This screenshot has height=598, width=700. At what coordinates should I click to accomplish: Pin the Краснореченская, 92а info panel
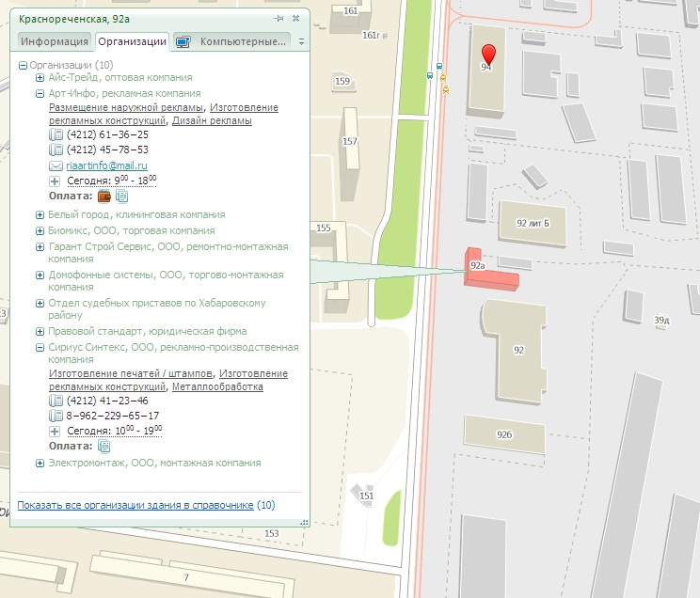278,19
